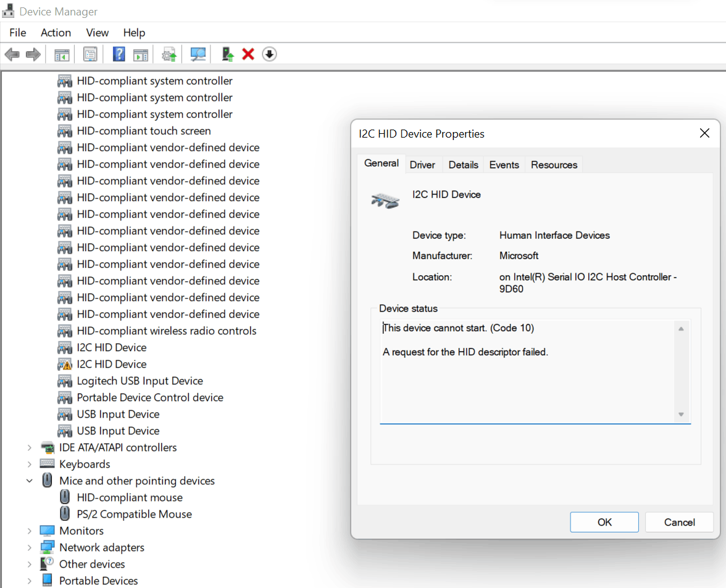The image size is (726, 588).
Task: Click the Forward arrow toolbar icon
Action: (33, 54)
